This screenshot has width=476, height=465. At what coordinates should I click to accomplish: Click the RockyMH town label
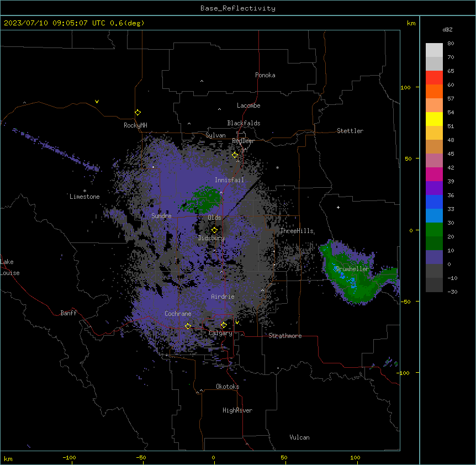pyautogui.click(x=135, y=125)
